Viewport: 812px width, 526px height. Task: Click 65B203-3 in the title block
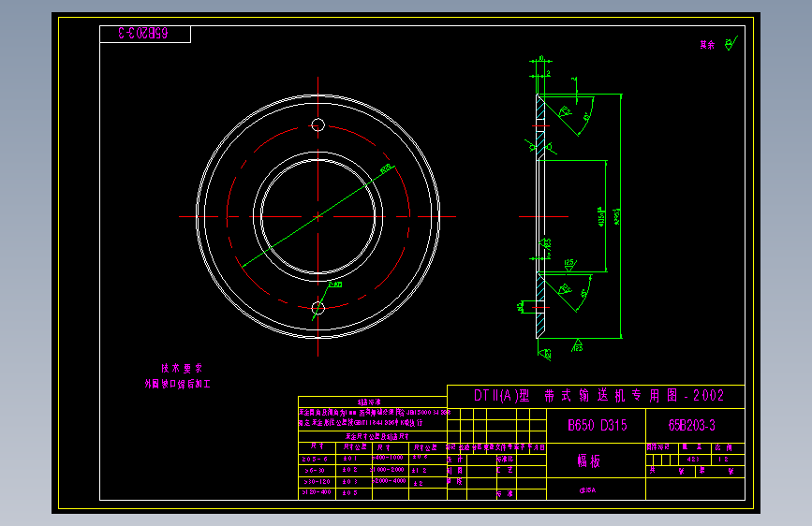point(692,426)
